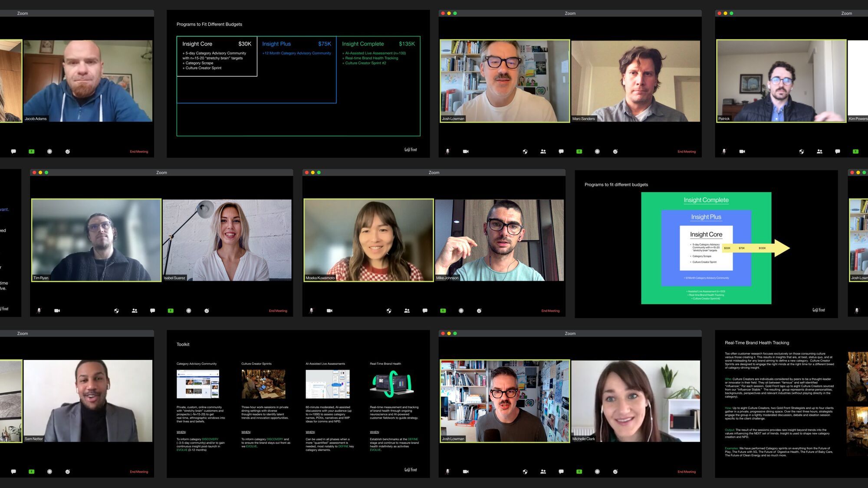
Task: Open Chat in Moeka Kuwamoto's Zoom window
Action: pyautogui.click(x=425, y=311)
